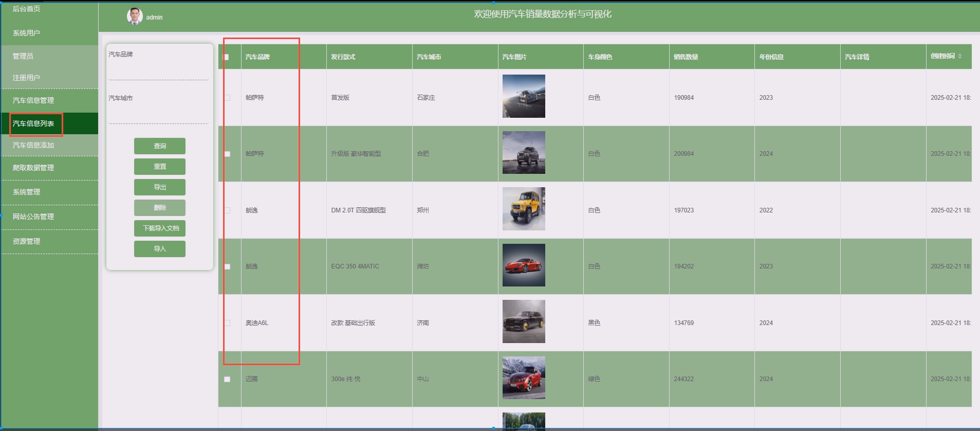
Task: Open the red car image in the 迈腾 row
Action: pyautogui.click(x=524, y=378)
